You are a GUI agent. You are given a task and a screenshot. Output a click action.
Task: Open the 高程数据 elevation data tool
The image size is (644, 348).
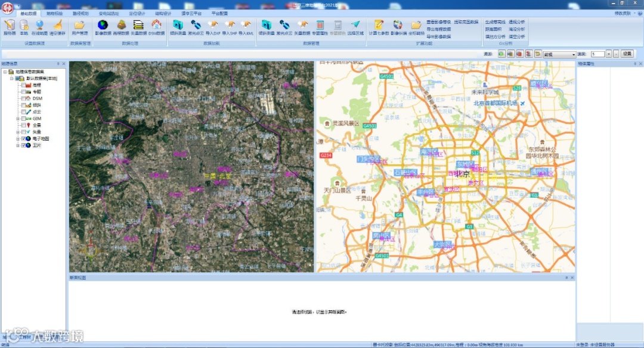pos(120,27)
